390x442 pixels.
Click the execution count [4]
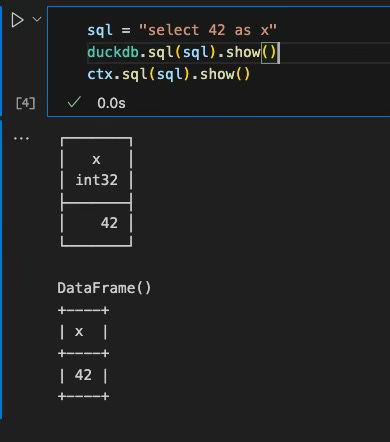(25, 103)
